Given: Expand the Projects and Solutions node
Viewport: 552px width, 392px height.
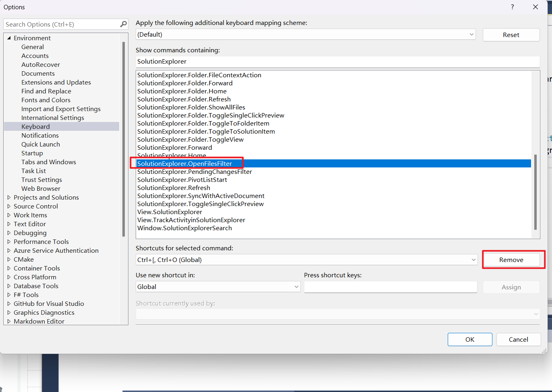Looking at the screenshot, I should click(x=9, y=197).
